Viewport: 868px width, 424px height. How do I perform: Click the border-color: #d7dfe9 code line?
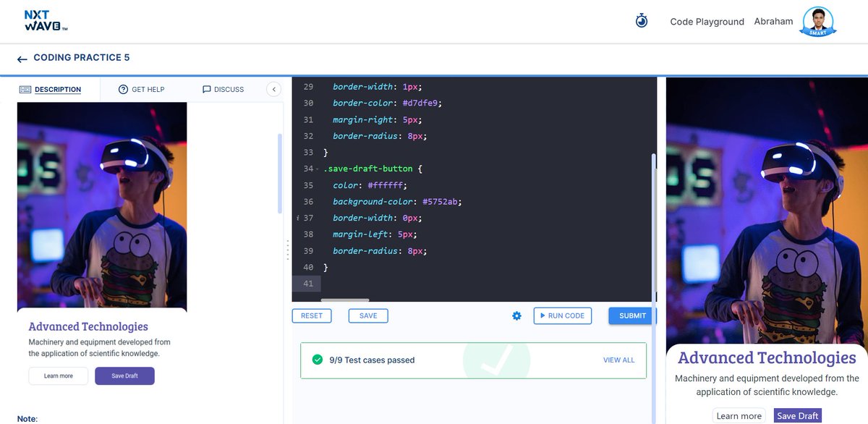(x=387, y=103)
